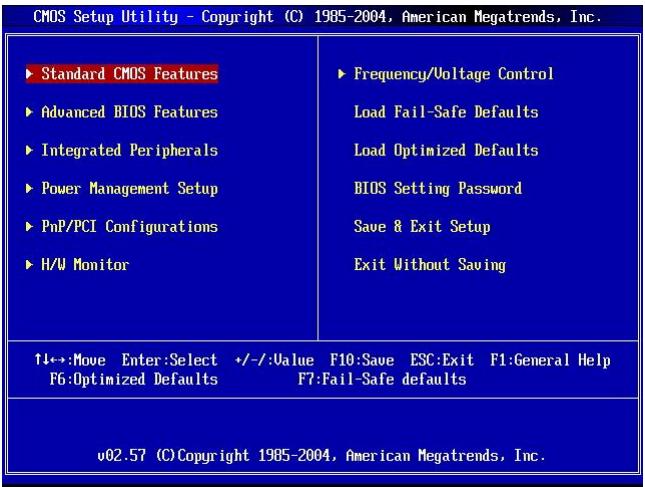Viewport: 645px width, 487px height.
Task: Select BIOS Setting Password option
Action: [438, 189]
